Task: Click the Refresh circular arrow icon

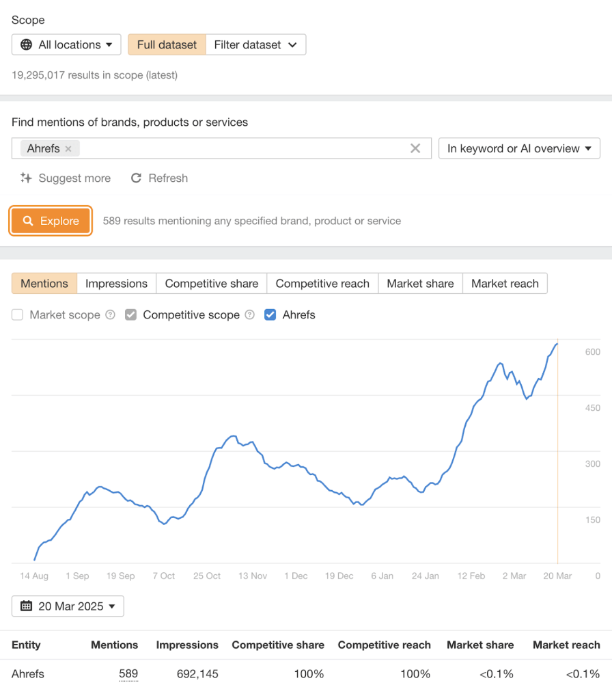Action: (x=136, y=178)
